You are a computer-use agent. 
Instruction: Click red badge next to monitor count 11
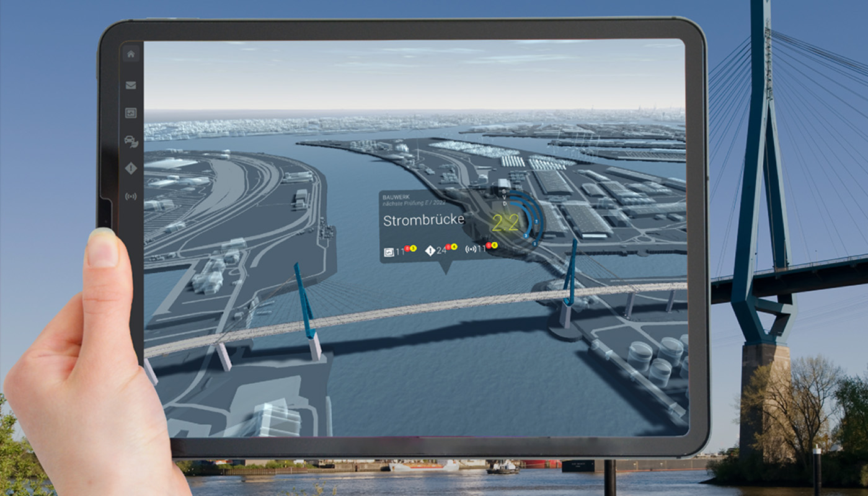tap(407, 248)
